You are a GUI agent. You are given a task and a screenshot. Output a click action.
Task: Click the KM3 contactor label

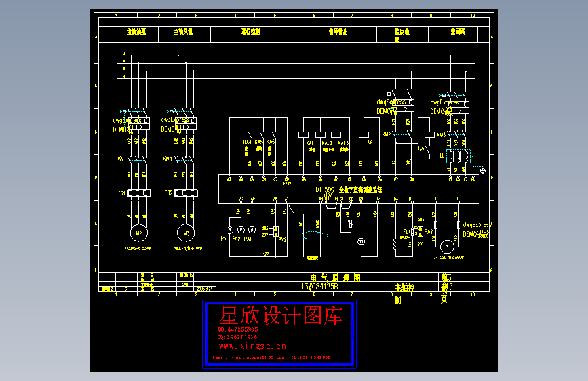441,135
